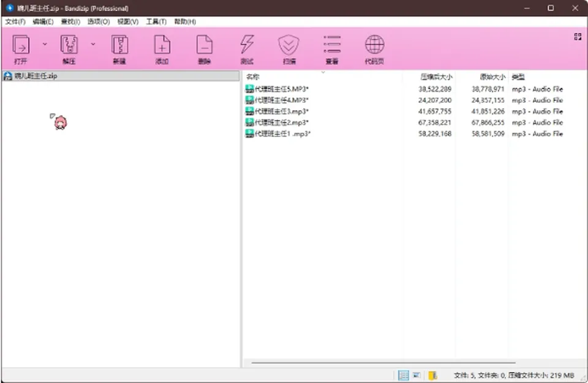This screenshot has height=383, width=588.
Task: Click the 删除 (Delete) toolbar icon
Action: (x=205, y=45)
